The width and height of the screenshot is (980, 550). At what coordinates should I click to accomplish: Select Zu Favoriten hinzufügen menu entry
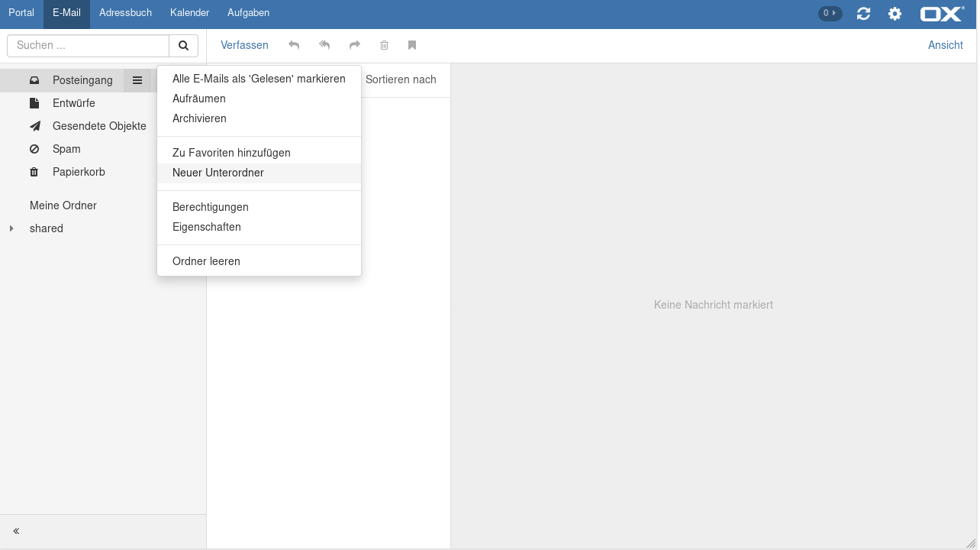pyautogui.click(x=231, y=153)
